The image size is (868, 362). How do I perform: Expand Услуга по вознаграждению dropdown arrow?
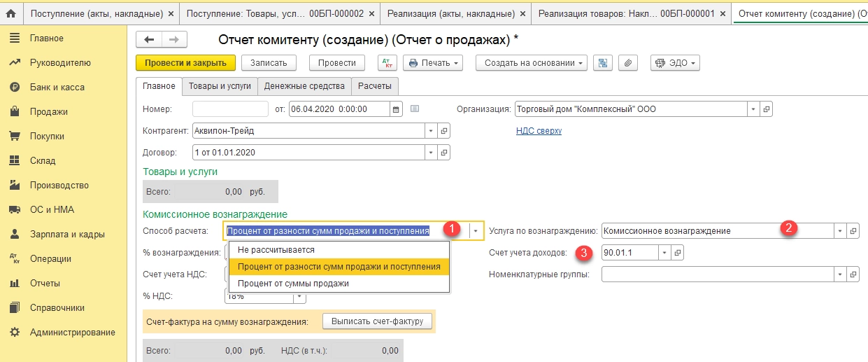coord(839,230)
